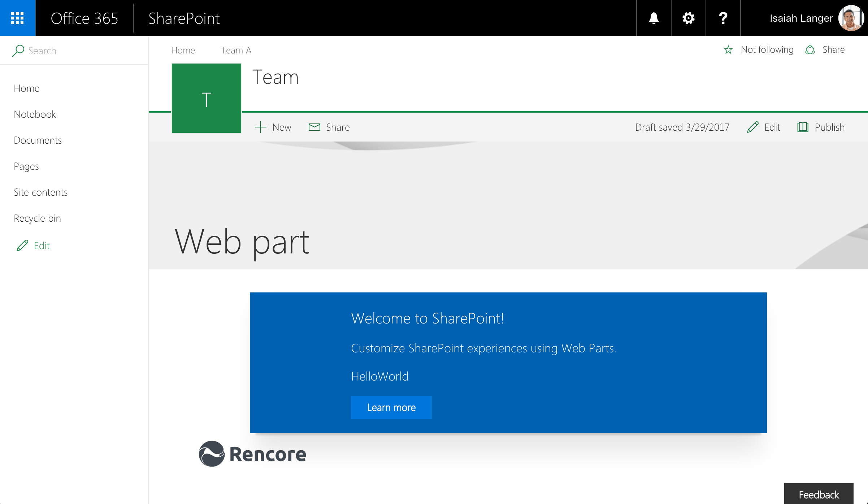Click Share label in the command bar

click(x=338, y=127)
